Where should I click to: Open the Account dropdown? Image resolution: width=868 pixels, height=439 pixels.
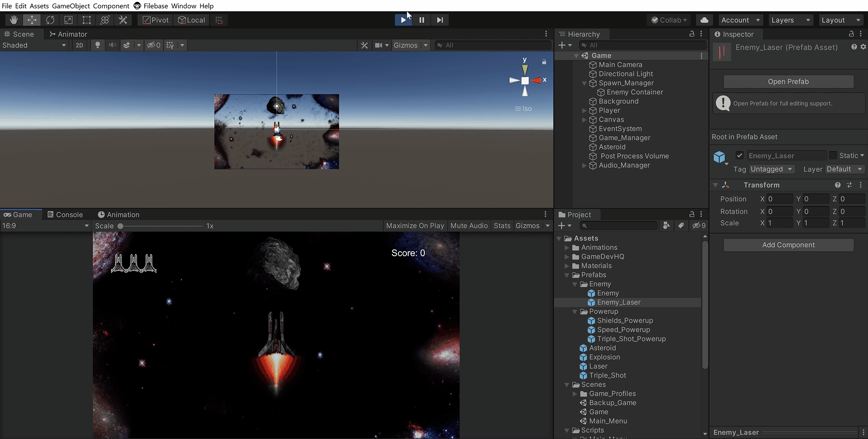pos(740,20)
